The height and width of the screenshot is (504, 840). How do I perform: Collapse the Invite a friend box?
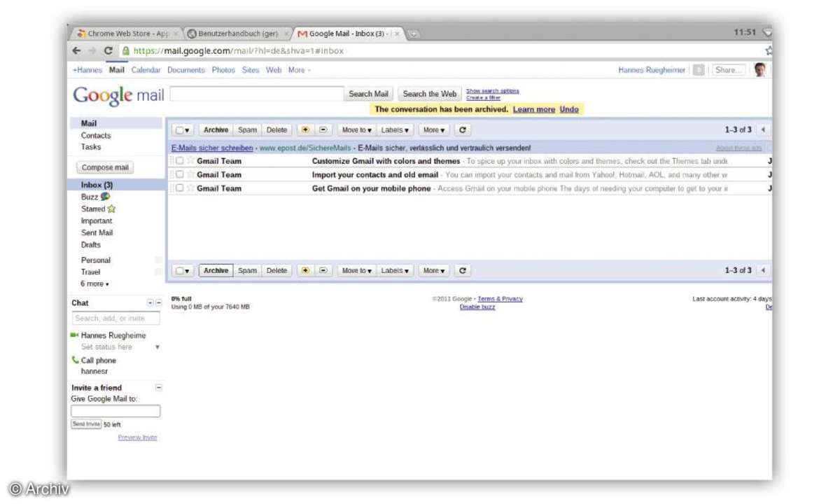tap(159, 388)
